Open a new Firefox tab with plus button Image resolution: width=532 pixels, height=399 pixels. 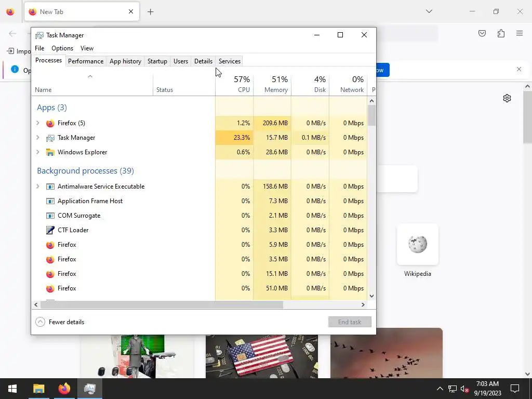(150, 12)
